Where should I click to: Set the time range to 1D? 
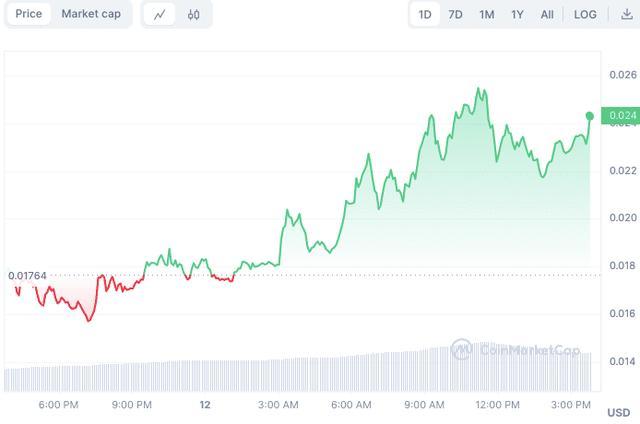(x=424, y=15)
